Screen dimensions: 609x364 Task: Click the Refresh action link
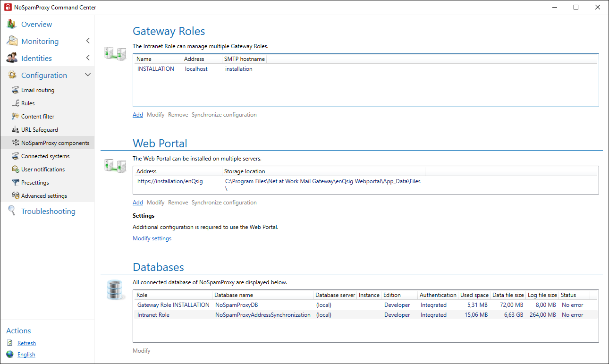pos(26,343)
